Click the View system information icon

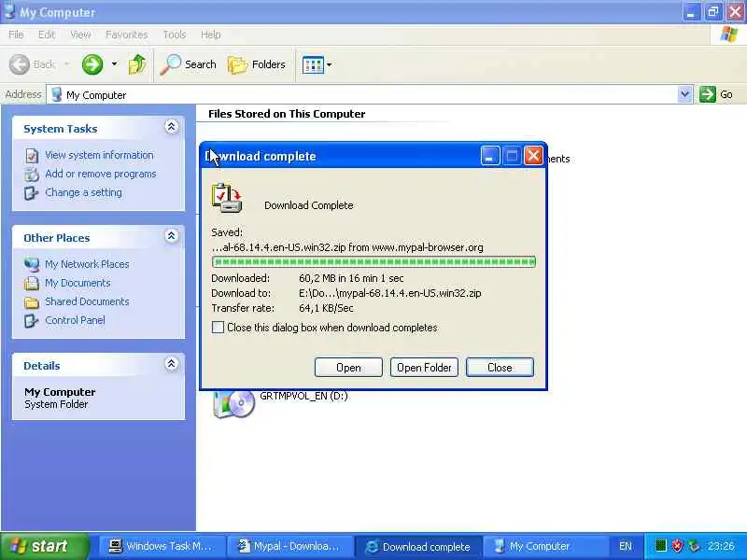point(32,156)
